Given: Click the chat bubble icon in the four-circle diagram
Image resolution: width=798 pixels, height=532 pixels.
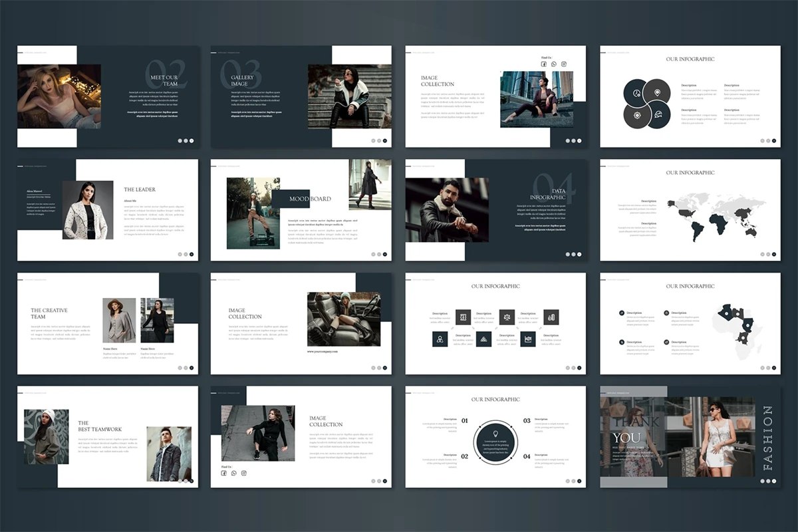Looking at the screenshot, I should (657, 114).
